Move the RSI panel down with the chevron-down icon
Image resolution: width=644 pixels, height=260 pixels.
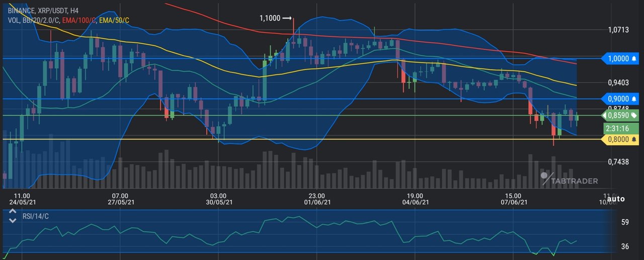coord(13,220)
